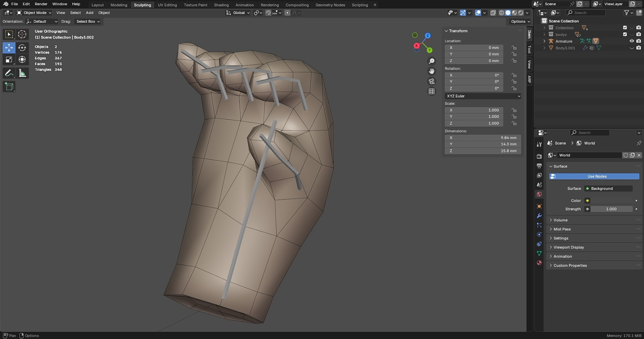The width and height of the screenshot is (644, 339).
Task: Open the Modifiers properties tab icon
Action: pyautogui.click(x=539, y=216)
